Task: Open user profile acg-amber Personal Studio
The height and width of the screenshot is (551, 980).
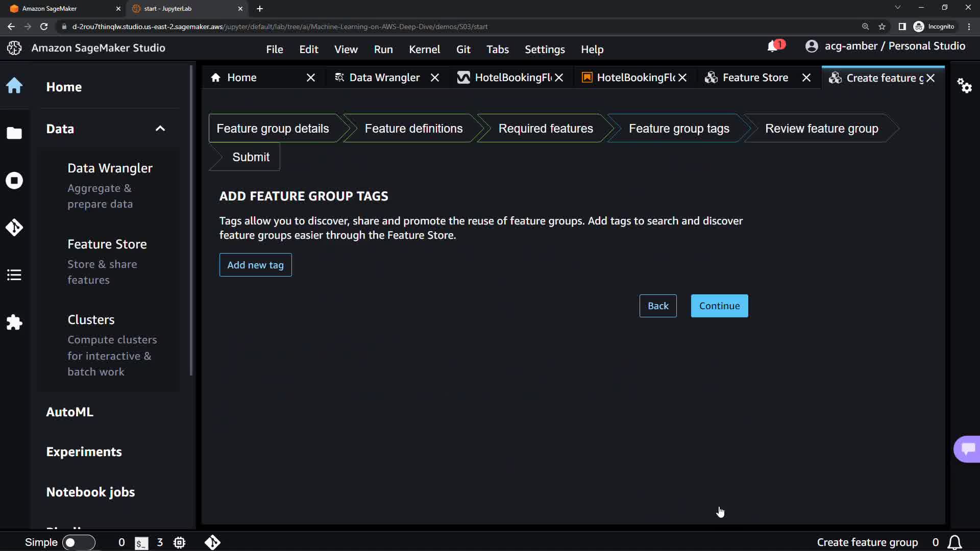Action: point(886,46)
